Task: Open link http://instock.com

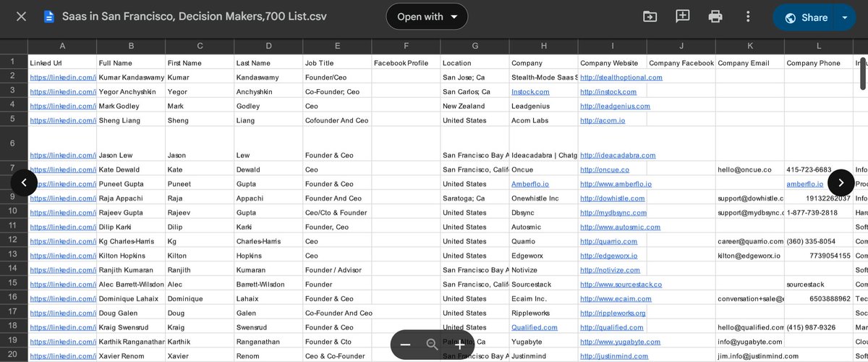Action: pos(608,92)
